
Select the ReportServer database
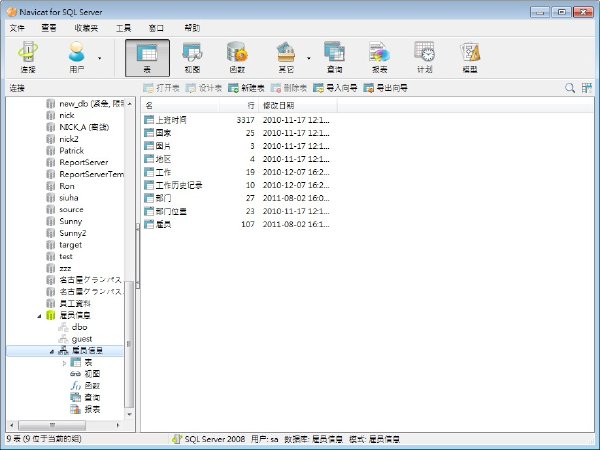coord(83,162)
